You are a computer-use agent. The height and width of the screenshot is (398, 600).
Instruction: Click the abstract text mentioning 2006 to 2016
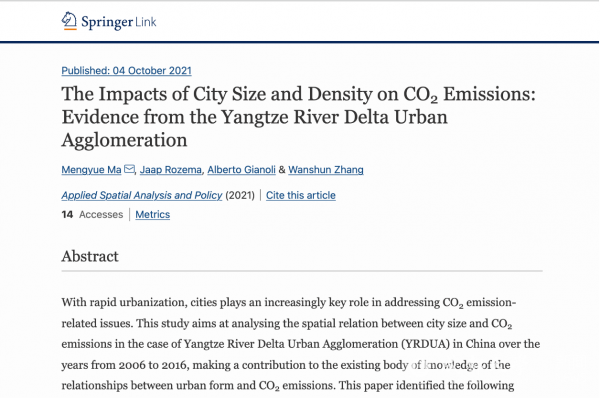125,365
